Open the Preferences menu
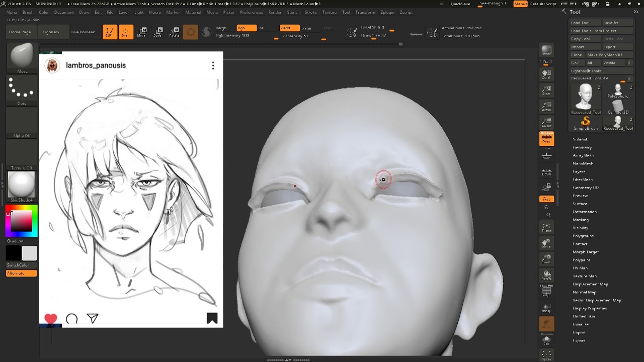644x362 pixels. [x=252, y=12]
